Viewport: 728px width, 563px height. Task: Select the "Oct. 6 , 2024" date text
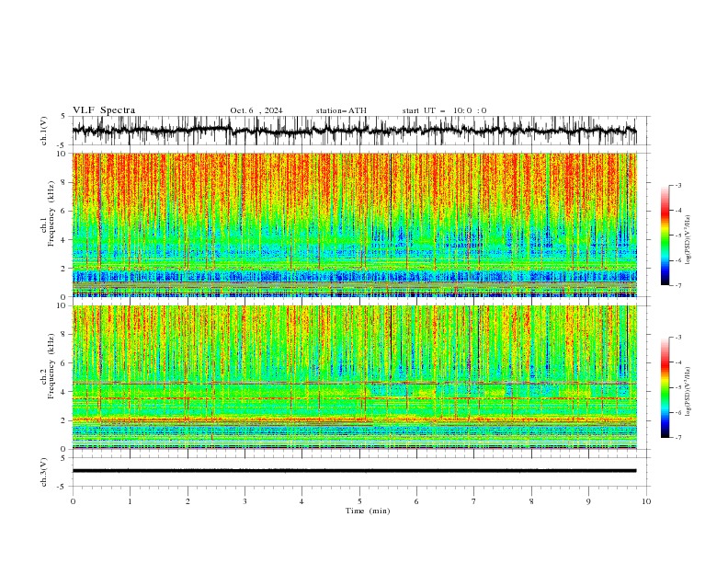(x=256, y=110)
